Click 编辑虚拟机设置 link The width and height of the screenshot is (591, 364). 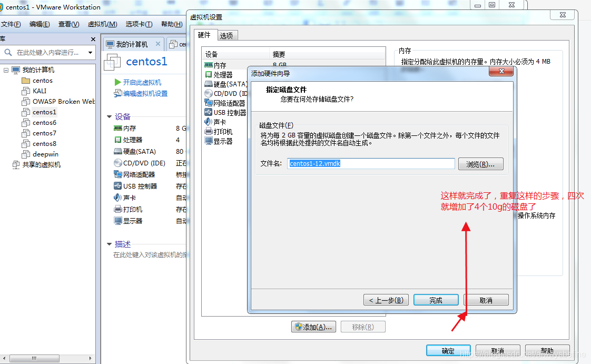141,93
